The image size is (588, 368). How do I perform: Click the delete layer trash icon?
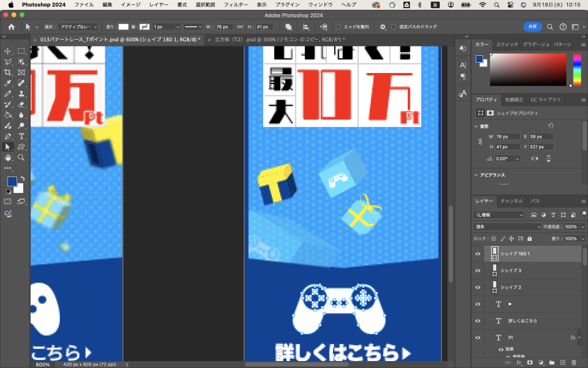pos(573,362)
